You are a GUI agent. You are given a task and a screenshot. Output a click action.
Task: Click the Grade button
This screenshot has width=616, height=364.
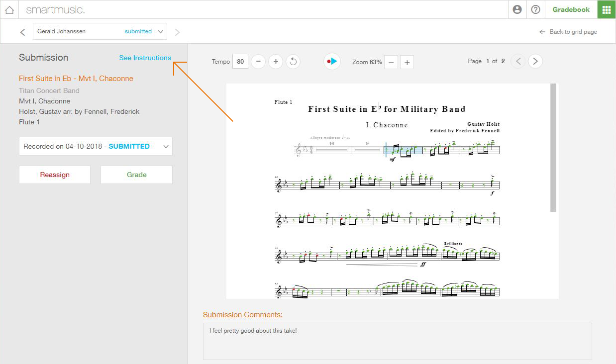(136, 175)
